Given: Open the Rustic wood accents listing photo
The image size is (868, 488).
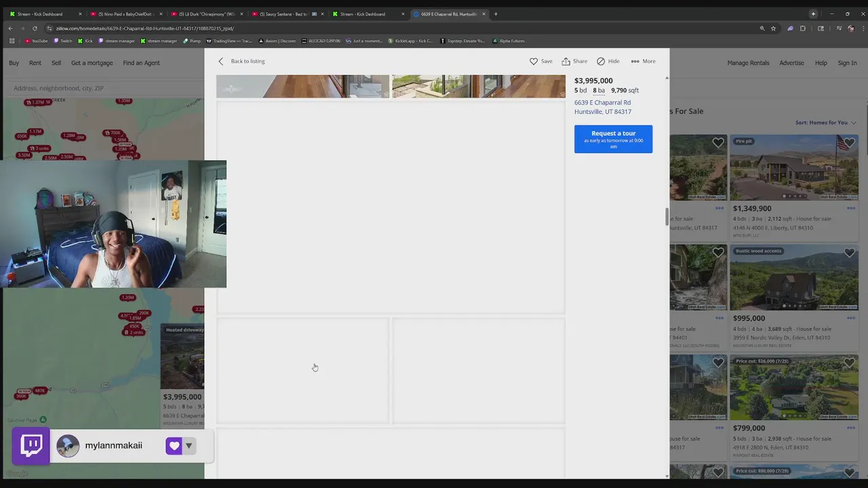Looking at the screenshot, I should click(794, 277).
